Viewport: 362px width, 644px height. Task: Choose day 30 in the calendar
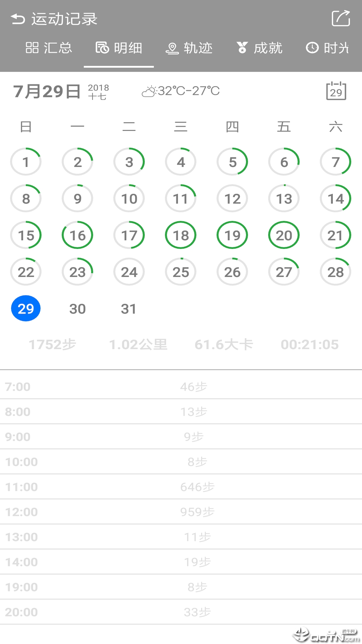click(x=77, y=309)
